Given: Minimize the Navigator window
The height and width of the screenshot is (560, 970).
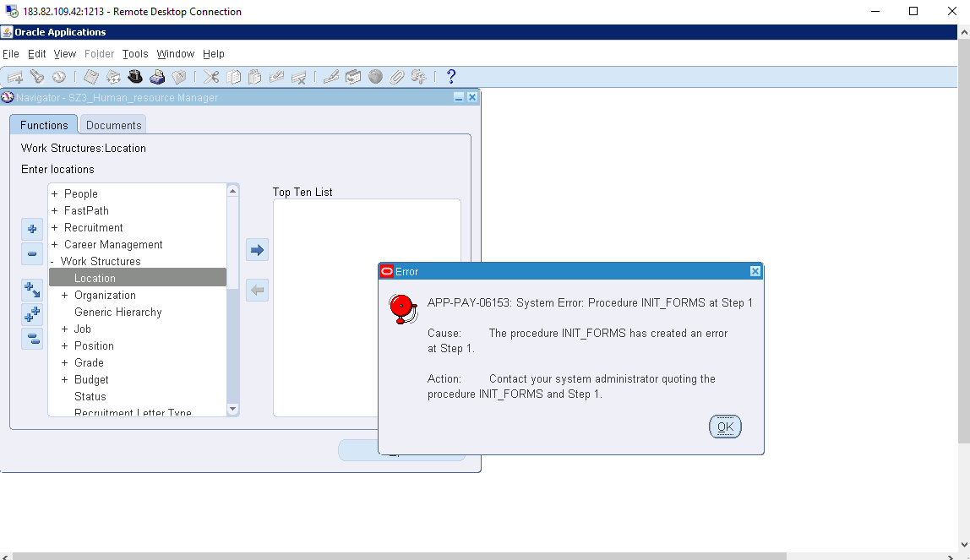Looking at the screenshot, I should pos(459,98).
